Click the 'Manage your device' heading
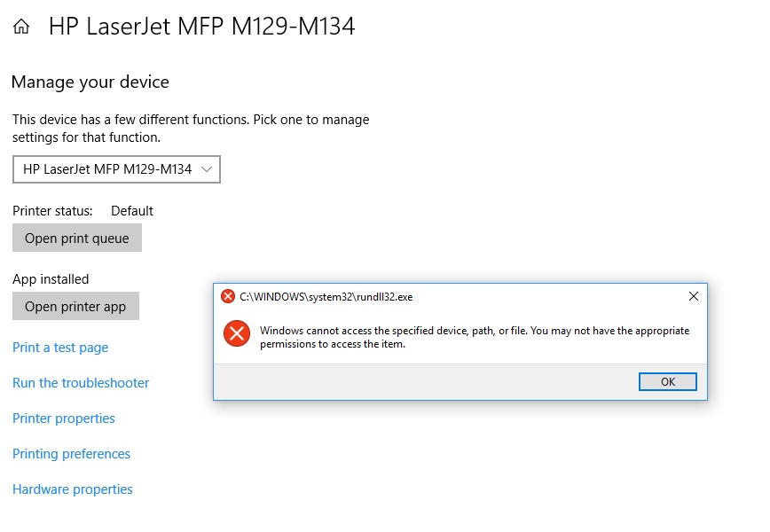This screenshot has height=532, width=770. tap(90, 82)
